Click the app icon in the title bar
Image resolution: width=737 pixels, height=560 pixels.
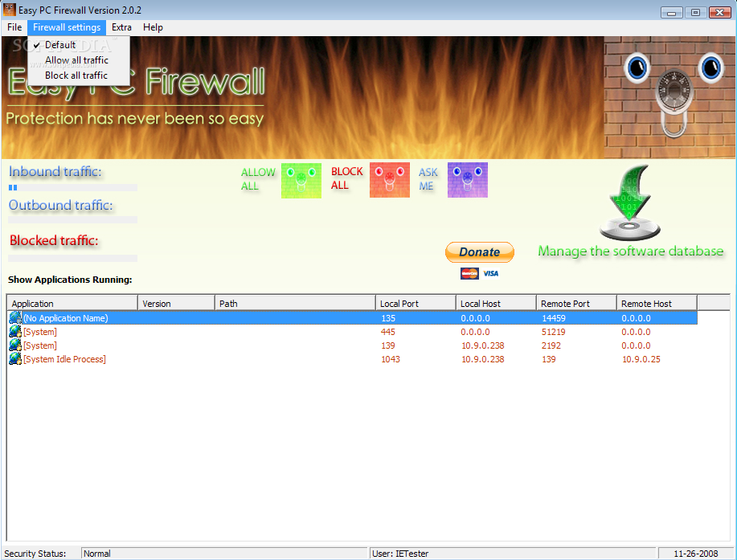(10, 10)
